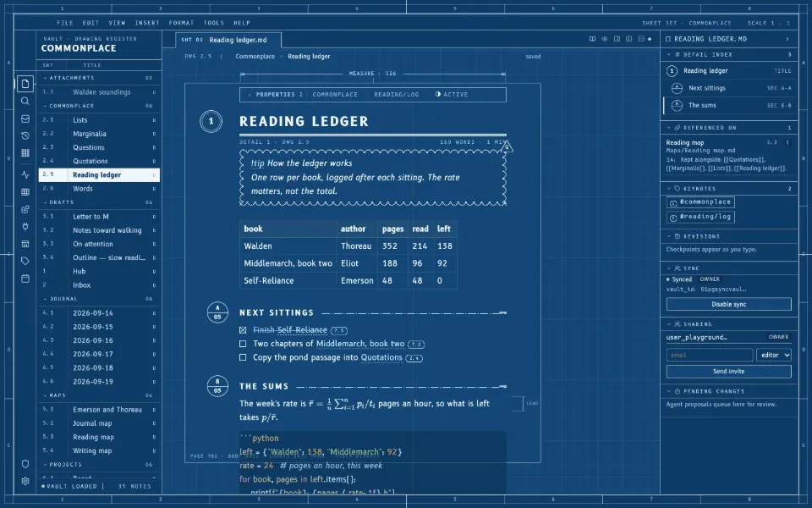Uncheck the Finish Self-Reliance task checkbox
Viewport: 812px width, 508px height.
click(243, 330)
